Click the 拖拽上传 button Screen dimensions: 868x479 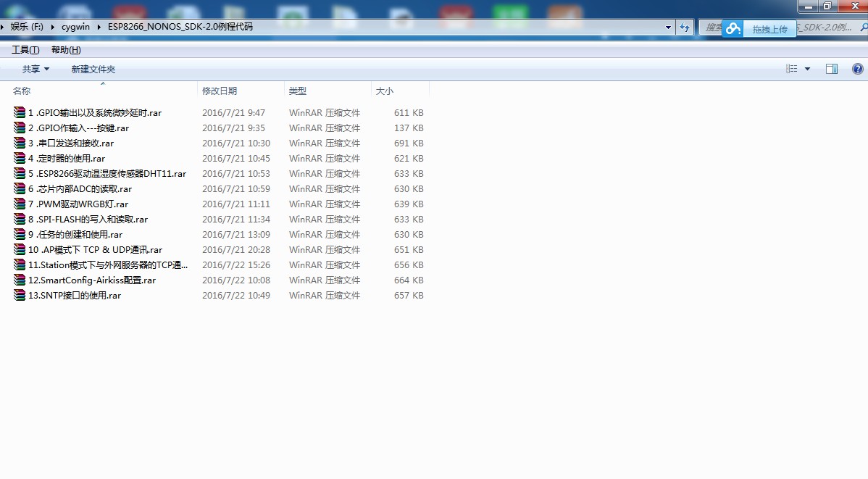(769, 30)
